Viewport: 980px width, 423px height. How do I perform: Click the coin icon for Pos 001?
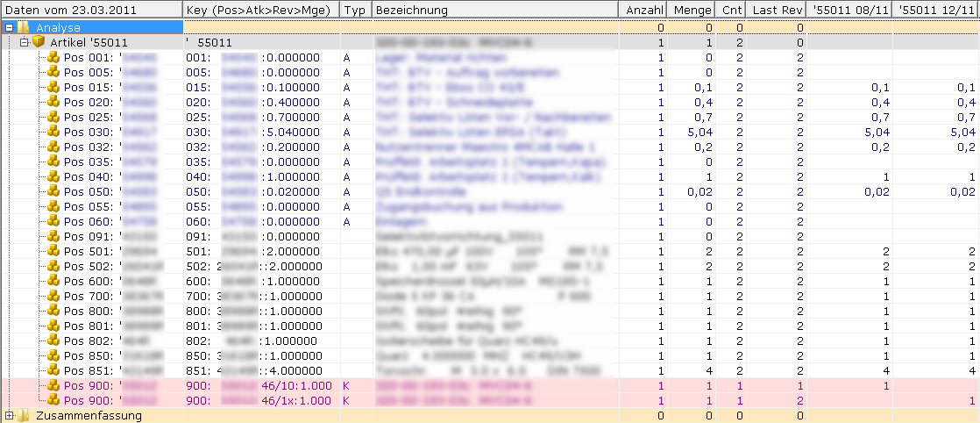tap(53, 57)
